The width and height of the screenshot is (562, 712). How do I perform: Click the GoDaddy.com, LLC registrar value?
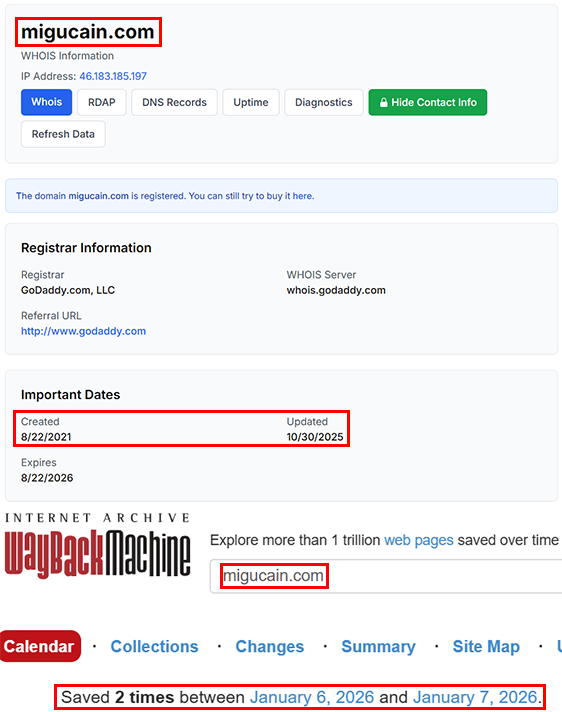click(x=68, y=290)
